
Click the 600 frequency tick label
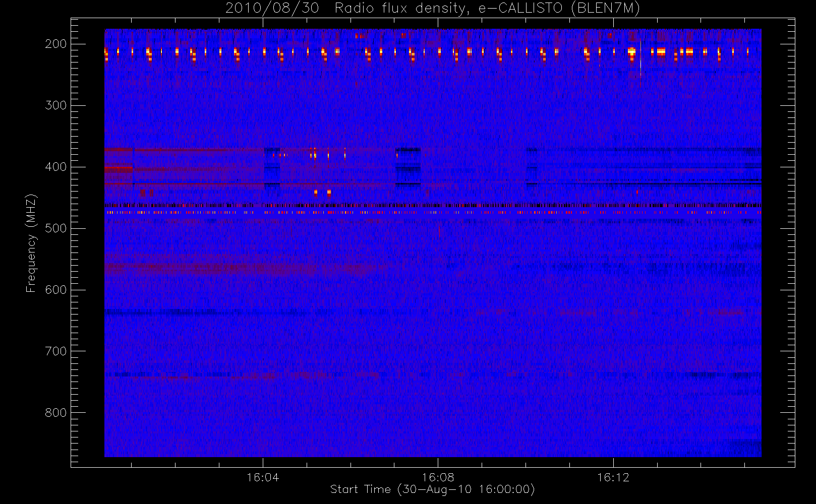[56, 290]
